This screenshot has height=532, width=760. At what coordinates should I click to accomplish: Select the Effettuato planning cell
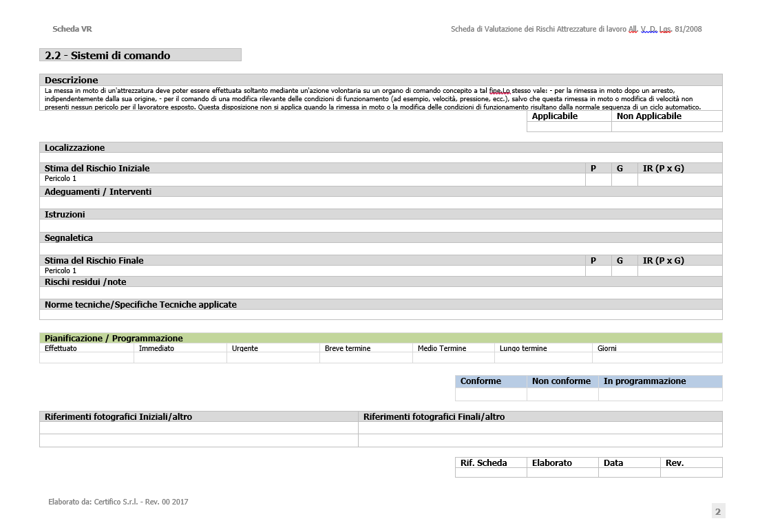tap(86, 357)
